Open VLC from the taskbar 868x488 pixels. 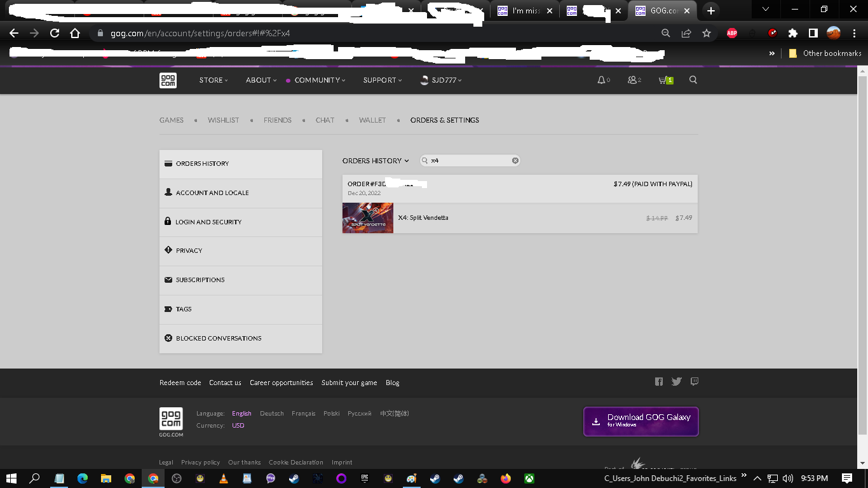point(224,478)
